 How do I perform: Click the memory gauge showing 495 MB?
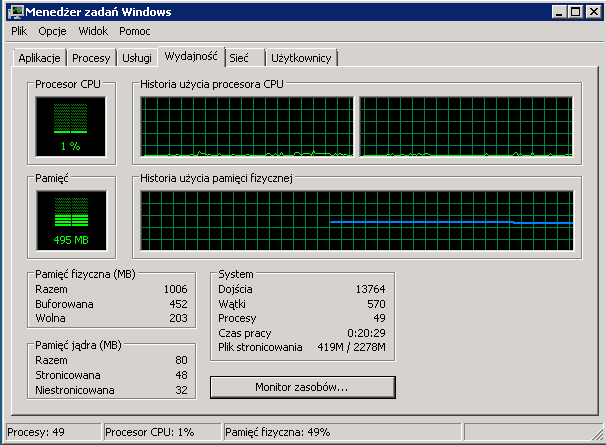click(71, 221)
